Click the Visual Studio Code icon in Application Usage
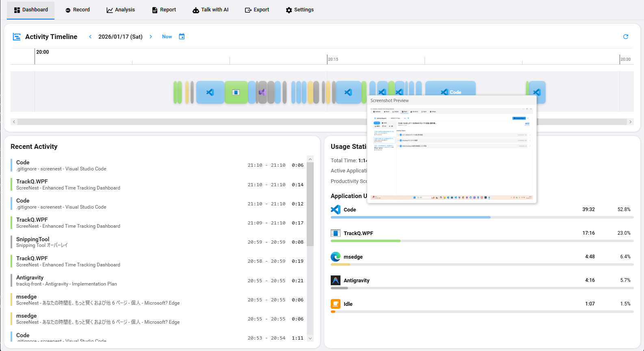The width and height of the screenshot is (644, 351). pos(336,209)
